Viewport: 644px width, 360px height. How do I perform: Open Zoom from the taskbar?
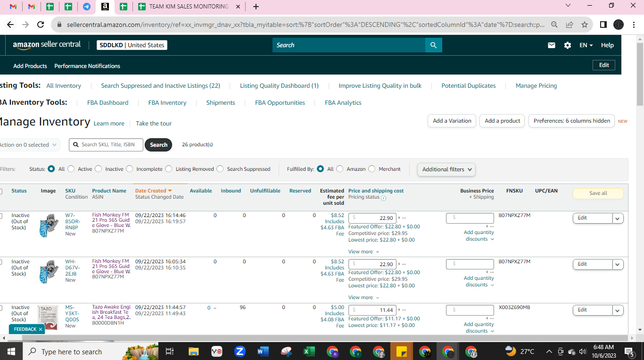(x=239, y=352)
